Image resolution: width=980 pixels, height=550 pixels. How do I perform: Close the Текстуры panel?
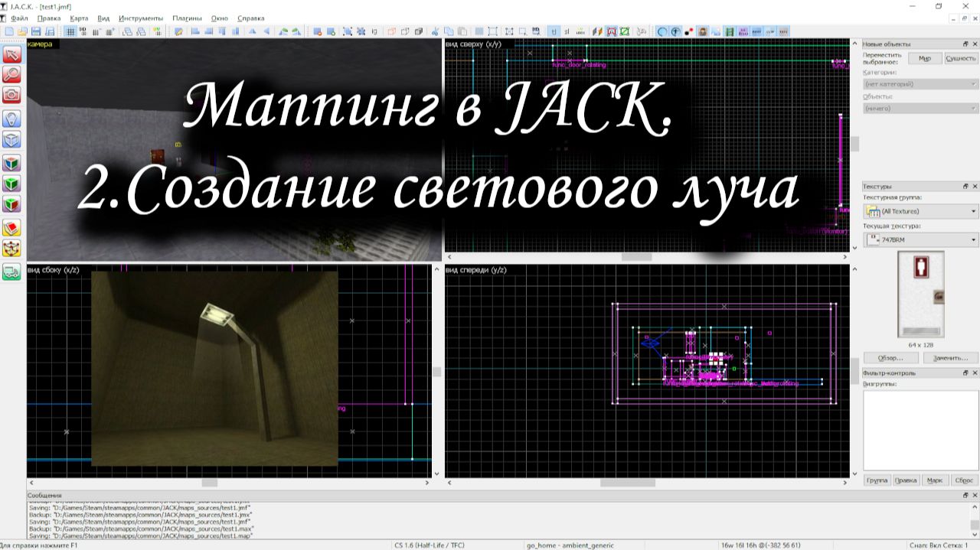975,186
